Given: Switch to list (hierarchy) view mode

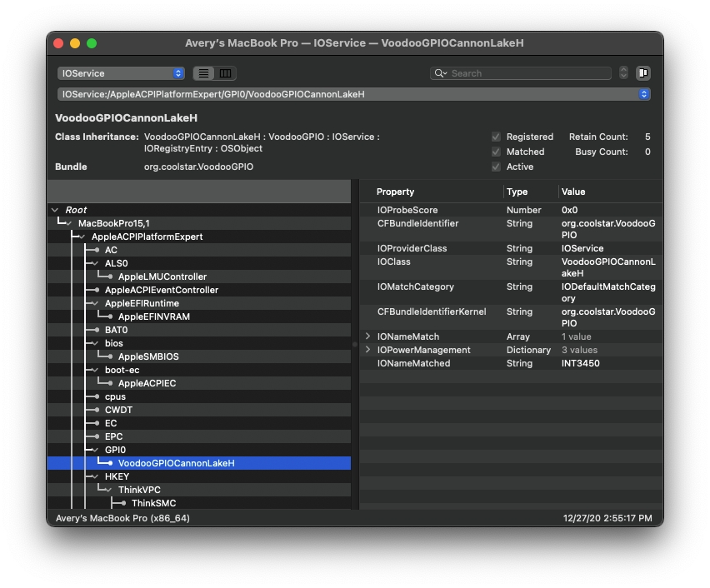Looking at the screenshot, I should coord(204,73).
